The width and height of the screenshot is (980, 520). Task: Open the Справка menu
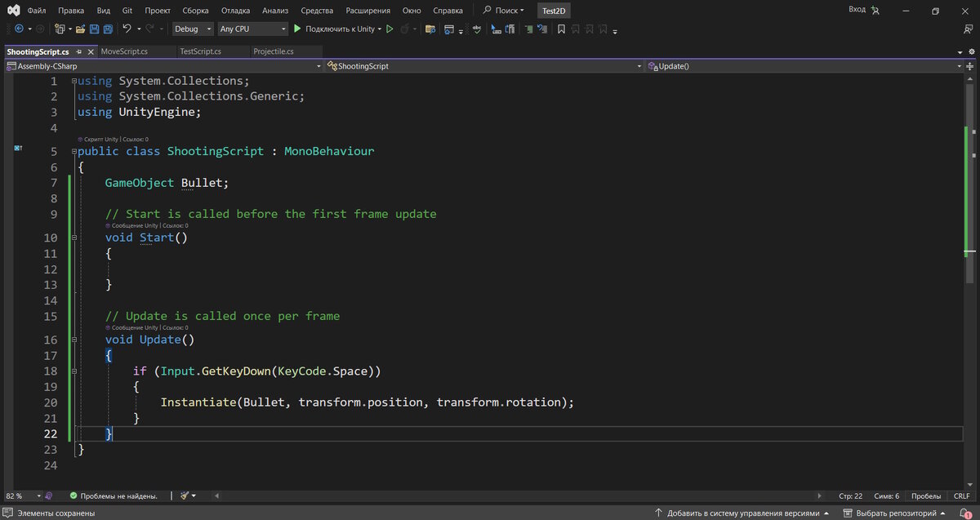(x=448, y=11)
